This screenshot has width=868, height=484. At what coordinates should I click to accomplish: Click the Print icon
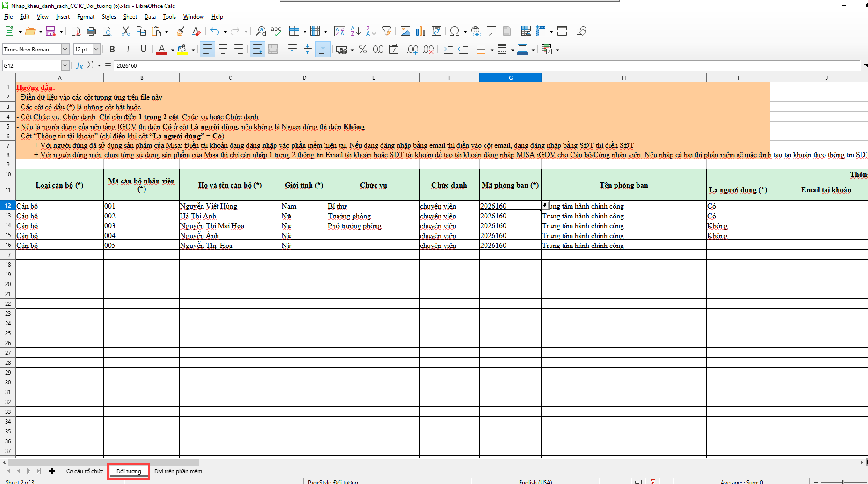tap(91, 31)
